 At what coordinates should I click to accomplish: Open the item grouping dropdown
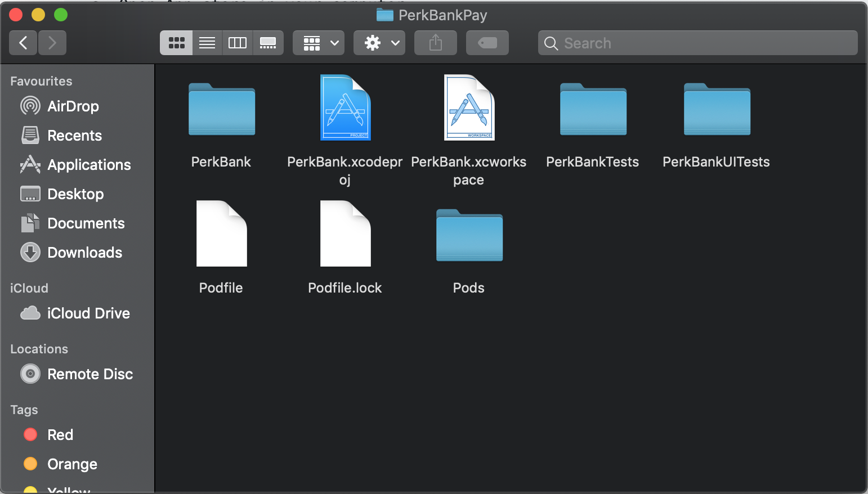pos(318,42)
